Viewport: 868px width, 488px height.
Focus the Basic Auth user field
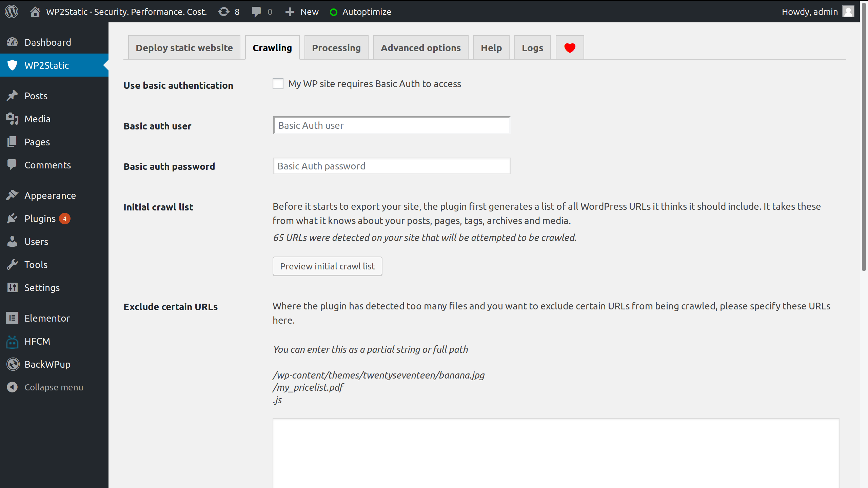(x=392, y=125)
